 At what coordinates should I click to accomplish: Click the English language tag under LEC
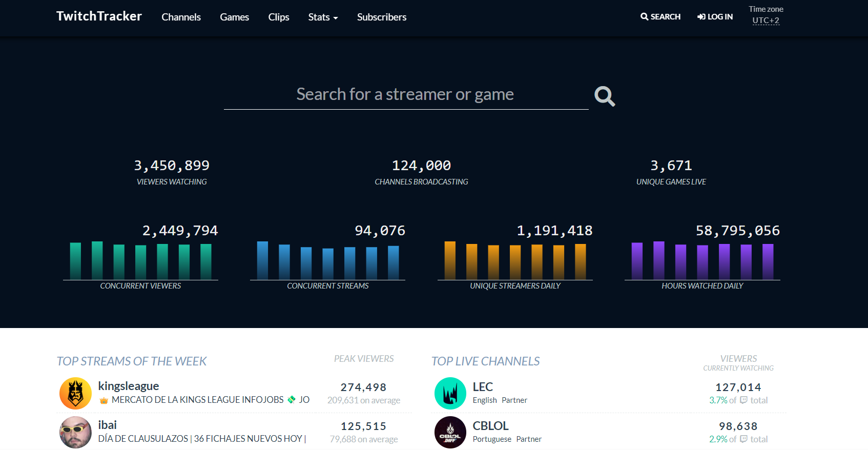pyautogui.click(x=485, y=400)
